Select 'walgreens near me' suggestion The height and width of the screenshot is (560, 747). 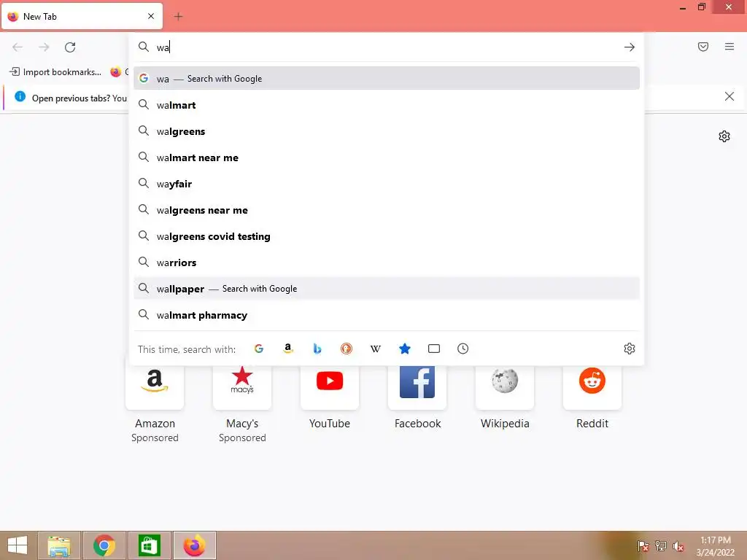pyautogui.click(x=387, y=210)
